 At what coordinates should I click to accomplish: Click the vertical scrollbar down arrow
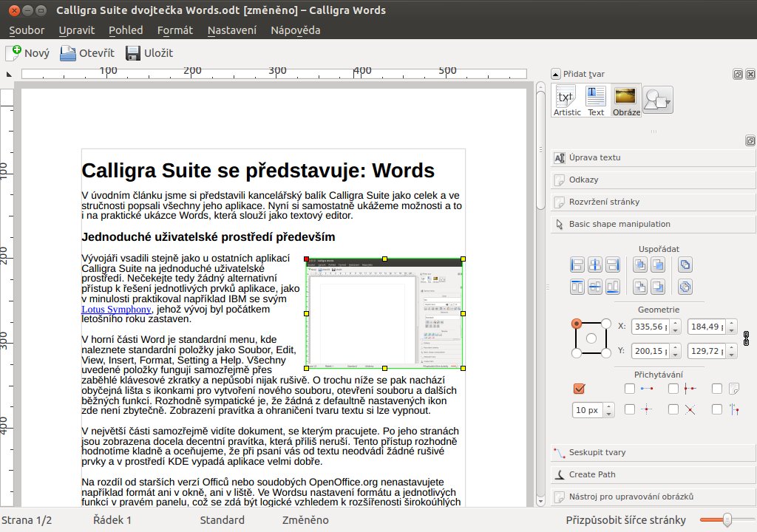pyautogui.click(x=540, y=502)
